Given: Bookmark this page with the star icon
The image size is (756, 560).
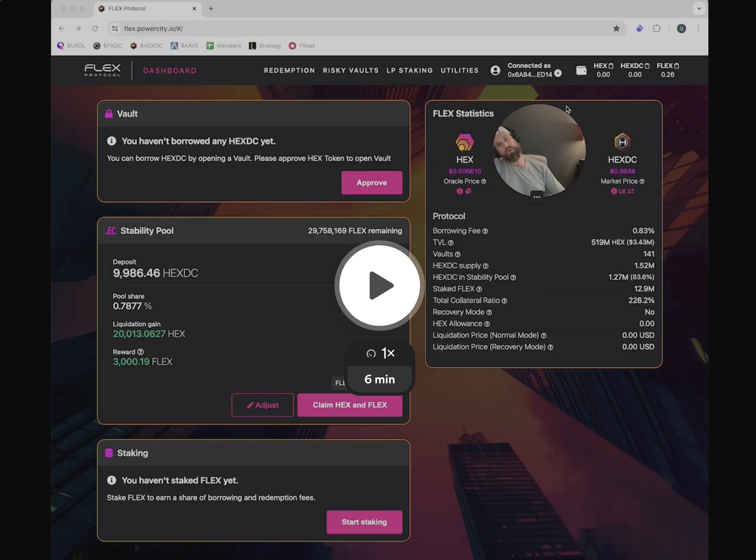Looking at the screenshot, I should pyautogui.click(x=616, y=28).
